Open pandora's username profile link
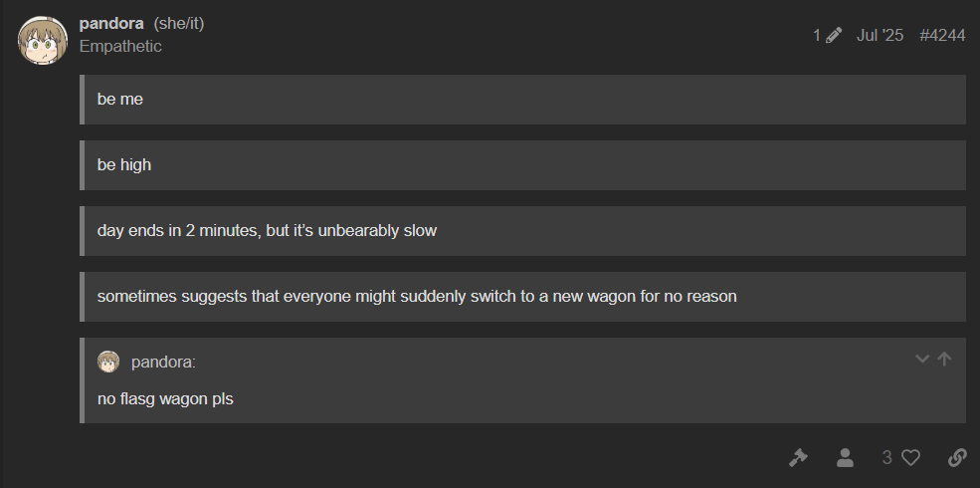This screenshot has height=488, width=980. (x=111, y=23)
